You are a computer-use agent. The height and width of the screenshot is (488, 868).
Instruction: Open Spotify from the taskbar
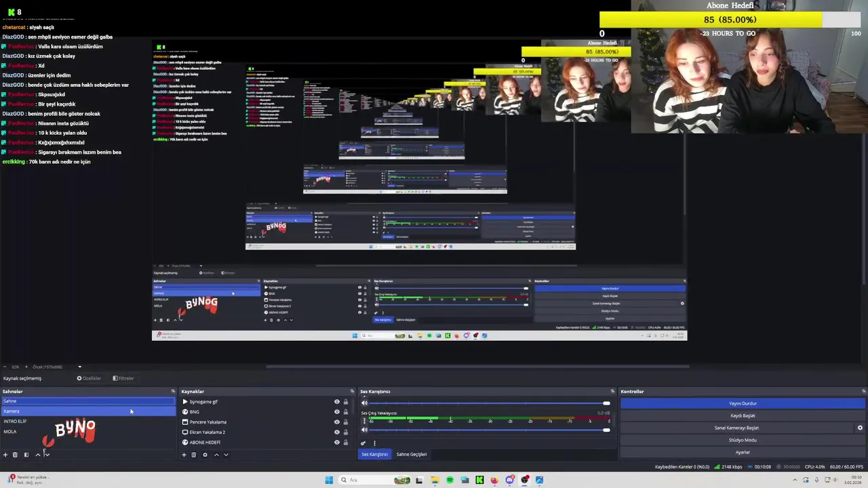pos(450,480)
